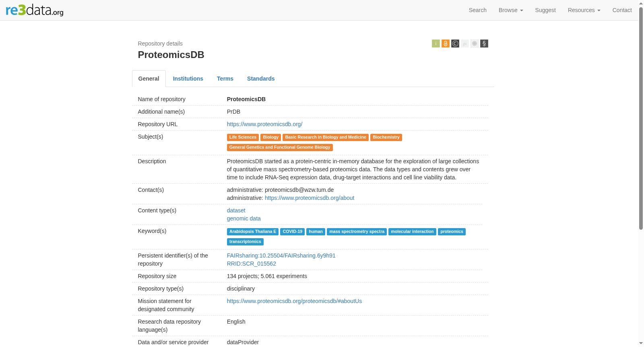Click the 'Repository URL' row label

click(158, 124)
